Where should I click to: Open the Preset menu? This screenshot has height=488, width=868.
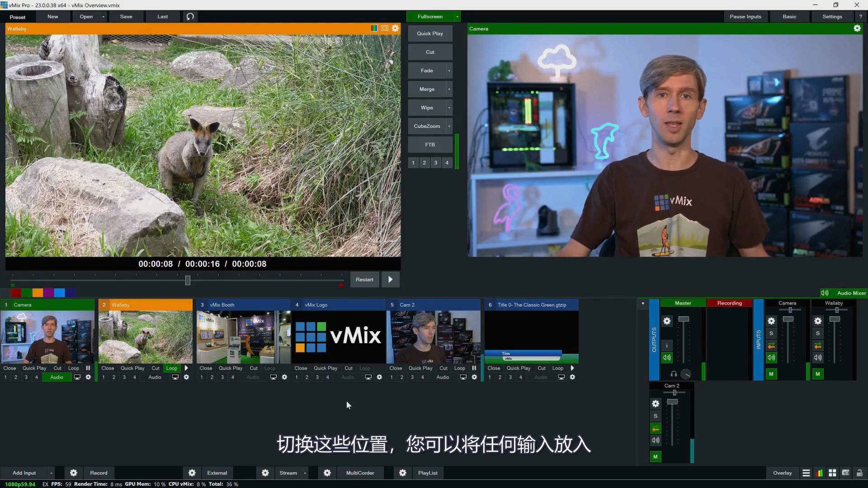tap(17, 17)
